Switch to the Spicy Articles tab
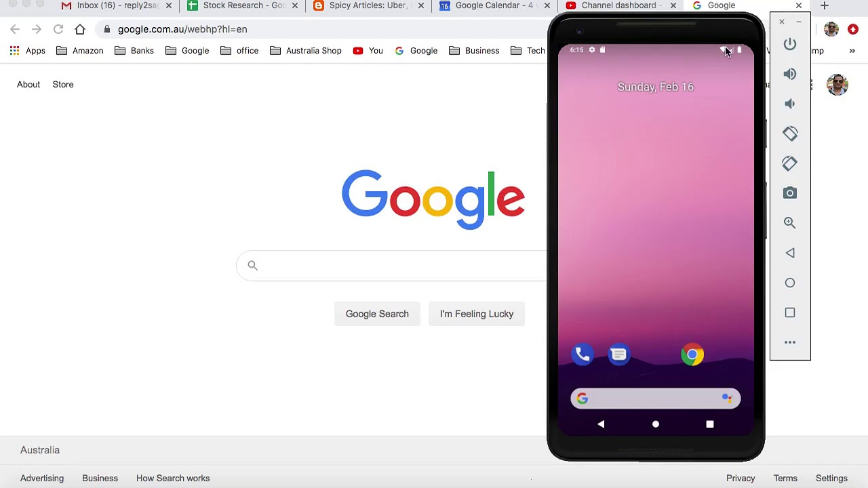868x488 pixels. point(369,5)
